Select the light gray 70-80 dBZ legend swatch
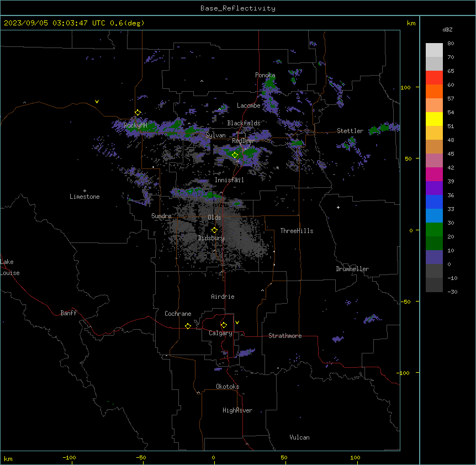This screenshot has width=476, height=465. coord(434,50)
